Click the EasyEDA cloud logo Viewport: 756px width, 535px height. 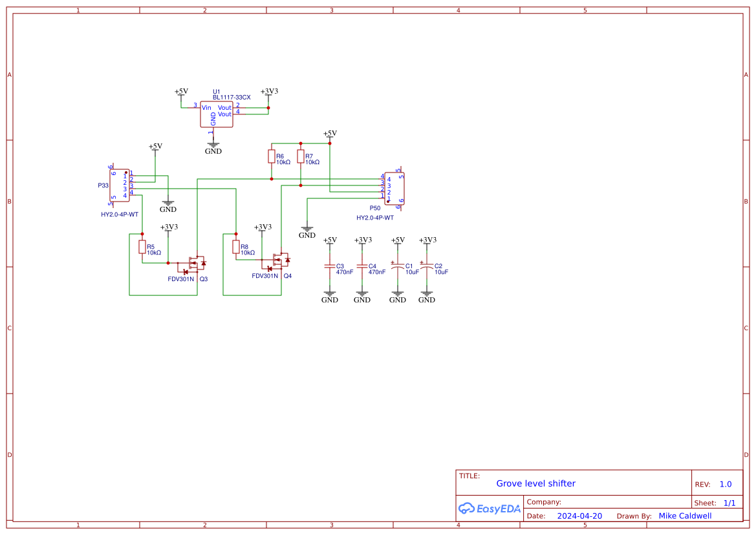466,509
